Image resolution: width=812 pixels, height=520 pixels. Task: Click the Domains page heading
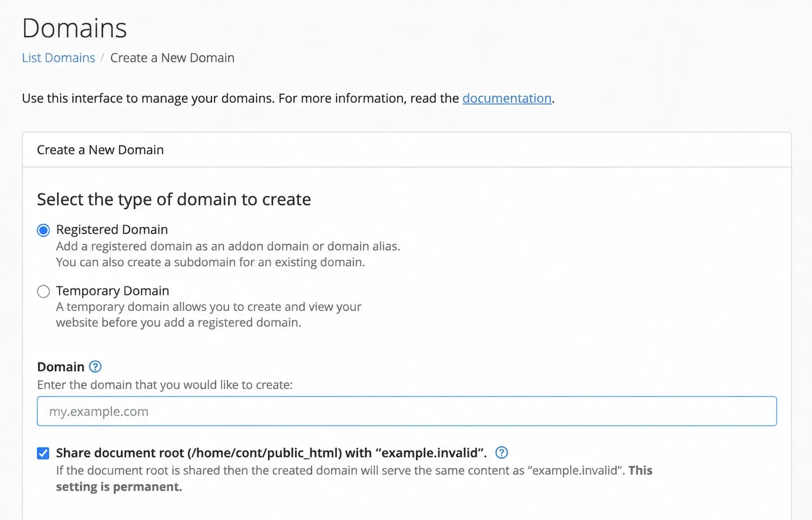click(x=75, y=28)
